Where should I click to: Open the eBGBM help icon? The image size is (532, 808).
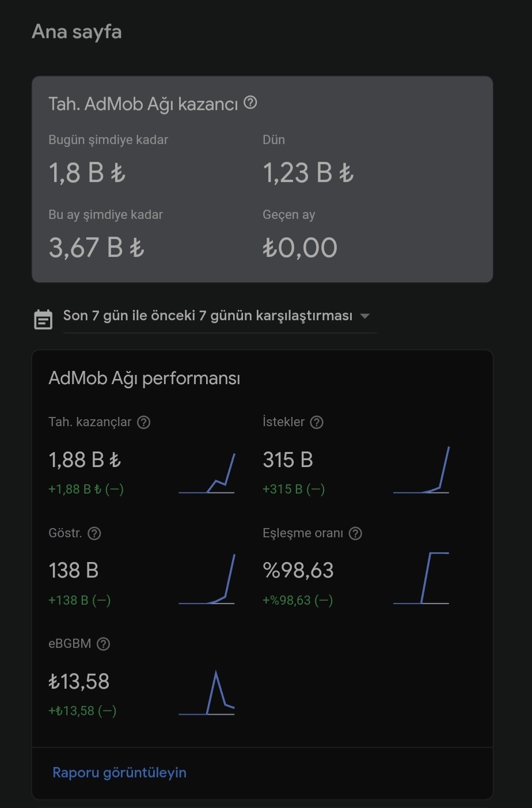click(x=103, y=644)
